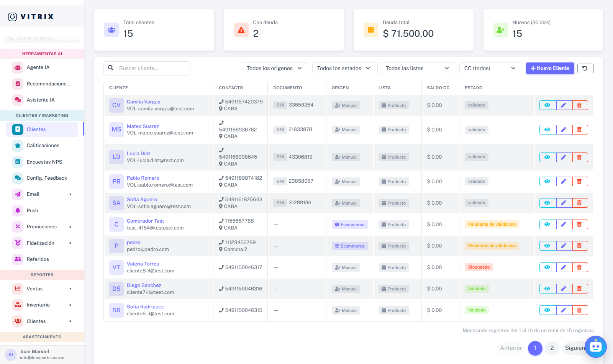View Valeria Torres details via the eye icon
The image size is (613, 364).
(x=547, y=267)
